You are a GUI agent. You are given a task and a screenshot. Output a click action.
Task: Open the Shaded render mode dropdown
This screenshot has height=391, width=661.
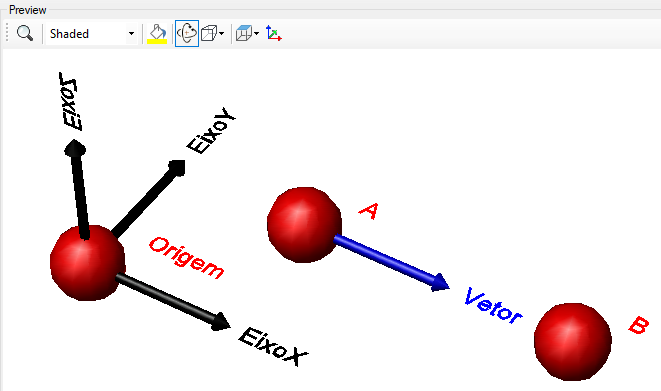tap(91, 34)
